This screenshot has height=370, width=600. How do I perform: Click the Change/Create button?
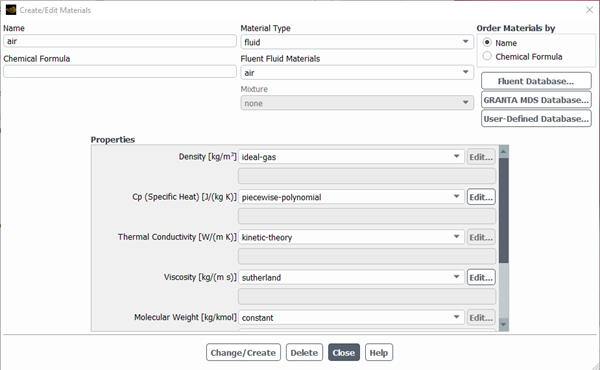[243, 352]
